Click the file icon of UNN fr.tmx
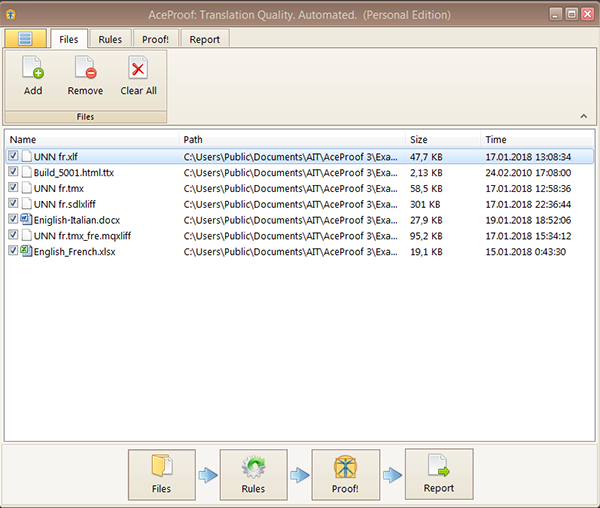Screen dimensions: 600x508 point(26,188)
